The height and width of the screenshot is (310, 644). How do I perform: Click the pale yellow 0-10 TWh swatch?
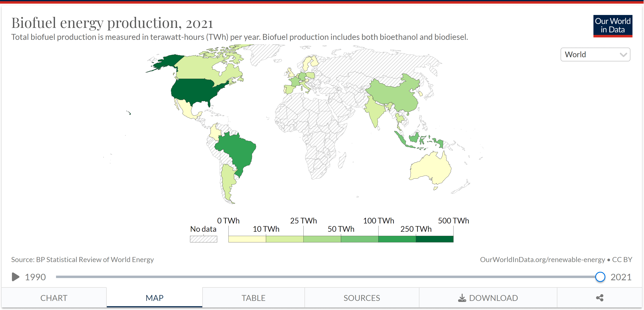pos(247,239)
